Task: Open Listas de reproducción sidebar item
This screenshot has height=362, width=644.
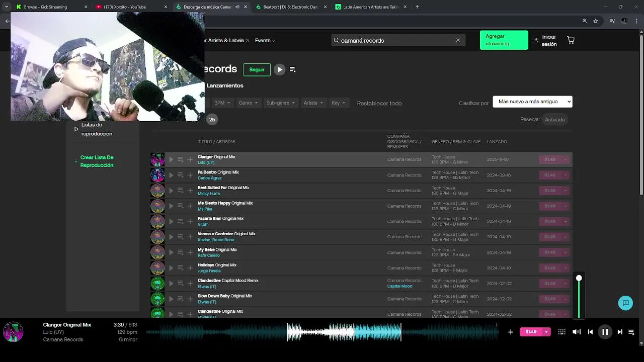Action: tap(97, 129)
